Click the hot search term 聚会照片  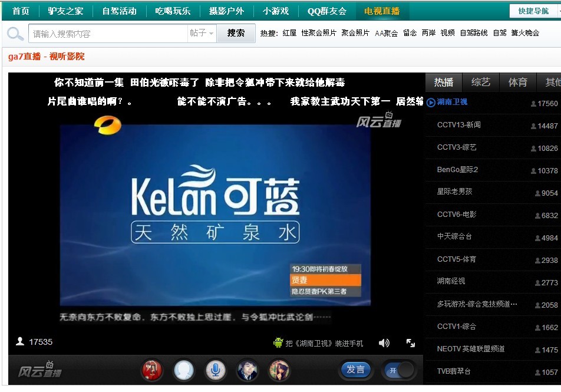355,33
